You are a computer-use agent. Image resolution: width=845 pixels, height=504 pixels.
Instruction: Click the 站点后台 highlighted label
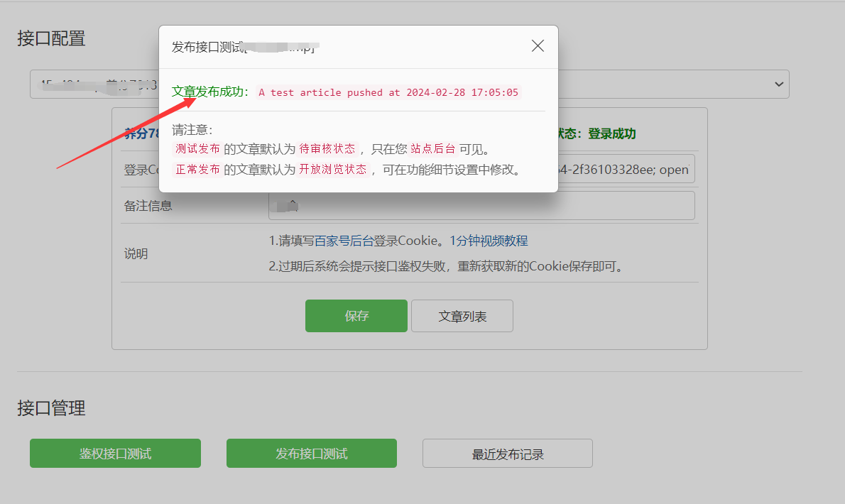point(433,149)
